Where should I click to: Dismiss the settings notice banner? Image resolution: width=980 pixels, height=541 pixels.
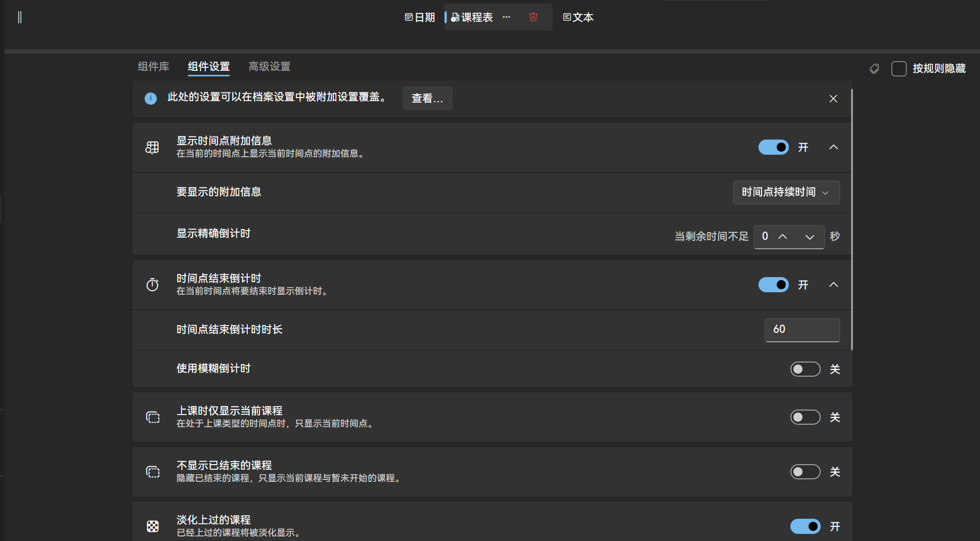pyautogui.click(x=833, y=99)
